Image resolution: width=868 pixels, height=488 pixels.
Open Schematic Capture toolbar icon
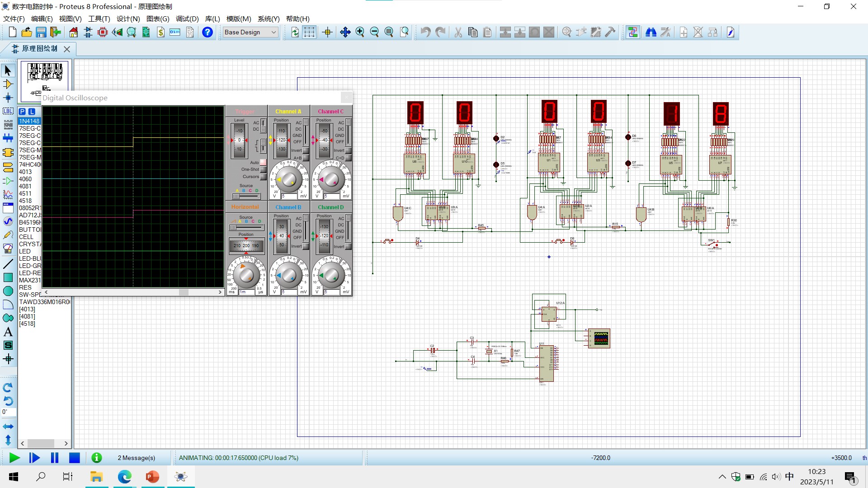88,32
